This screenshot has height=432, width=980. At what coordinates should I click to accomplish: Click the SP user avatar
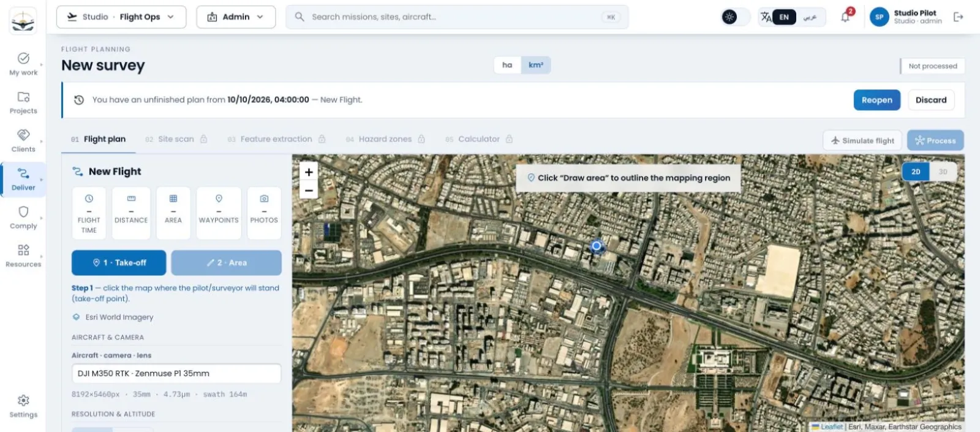879,17
